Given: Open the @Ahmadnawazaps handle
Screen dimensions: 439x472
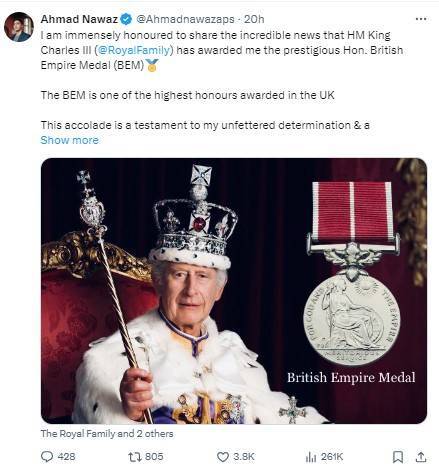Looking at the screenshot, I should (185, 19).
